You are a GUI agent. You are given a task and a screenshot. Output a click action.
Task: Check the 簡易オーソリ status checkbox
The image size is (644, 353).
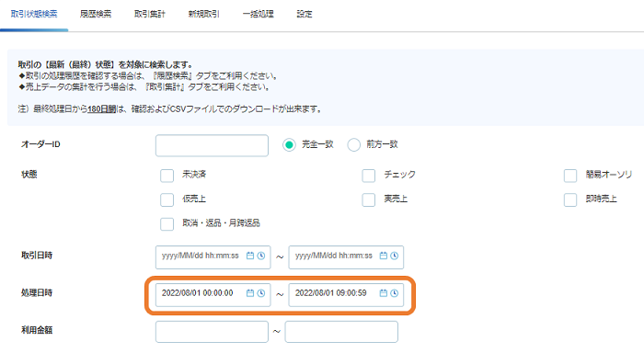(x=570, y=176)
